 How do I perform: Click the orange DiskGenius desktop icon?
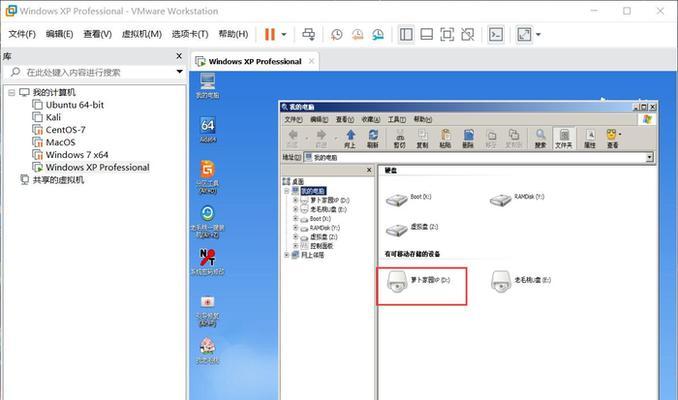click(x=208, y=176)
